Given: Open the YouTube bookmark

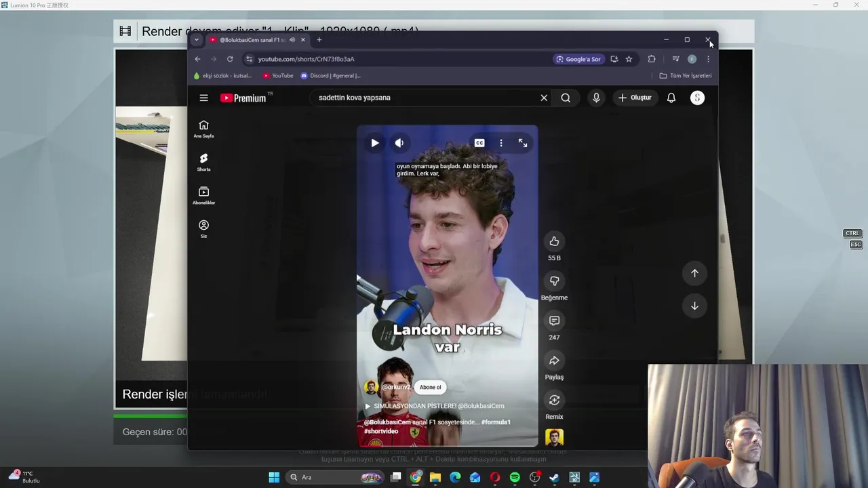Looking at the screenshot, I should [278, 76].
